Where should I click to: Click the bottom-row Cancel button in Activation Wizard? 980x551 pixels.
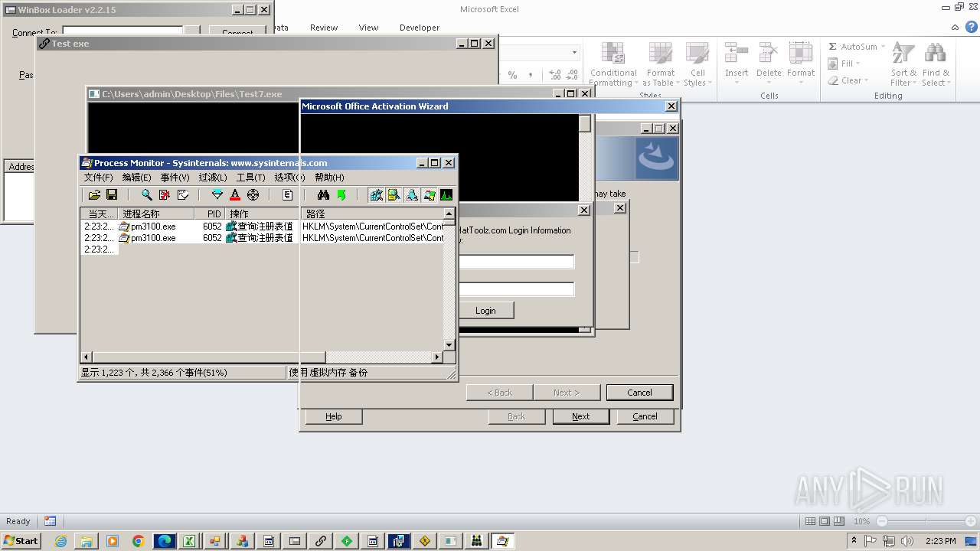[x=645, y=416]
